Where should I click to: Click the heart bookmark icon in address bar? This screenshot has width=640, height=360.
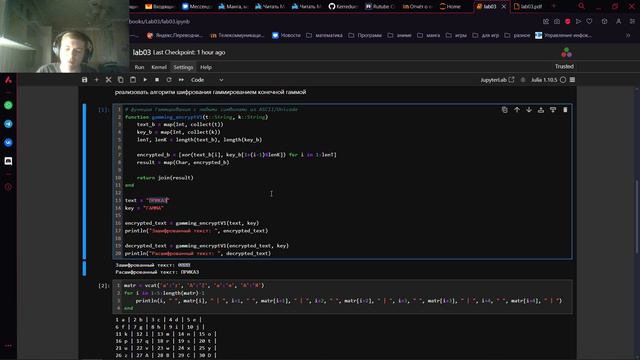point(589,21)
